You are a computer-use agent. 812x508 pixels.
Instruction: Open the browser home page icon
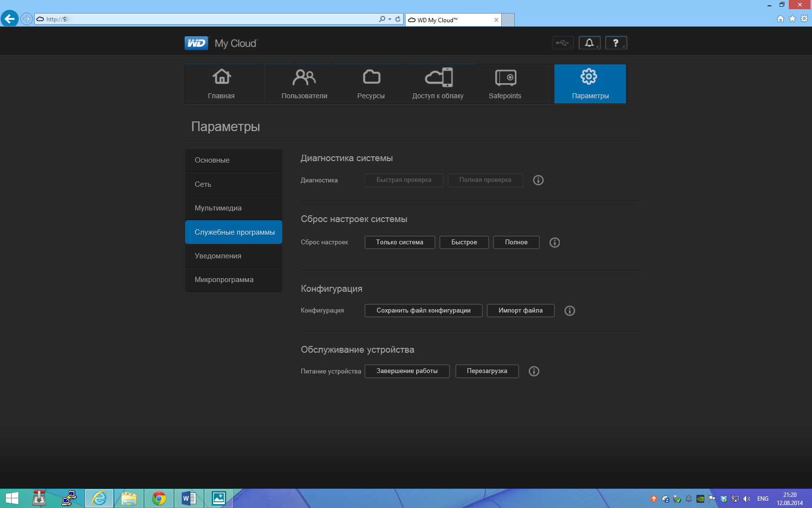coord(780,19)
